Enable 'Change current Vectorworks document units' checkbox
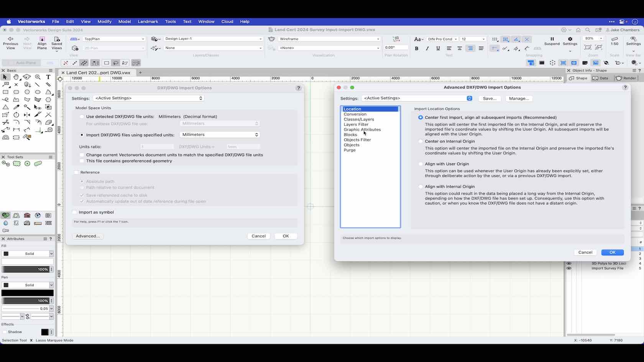 (x=82, y=155)
